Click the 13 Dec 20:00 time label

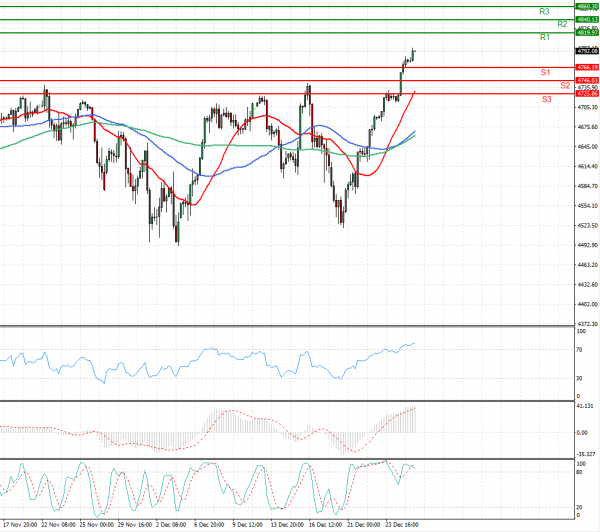click(x=287, y=525)
